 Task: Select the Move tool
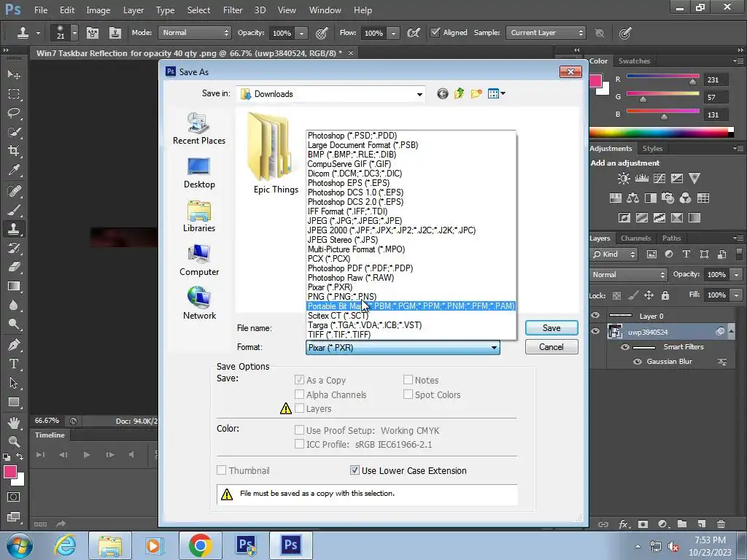click(x=14, y=75)
